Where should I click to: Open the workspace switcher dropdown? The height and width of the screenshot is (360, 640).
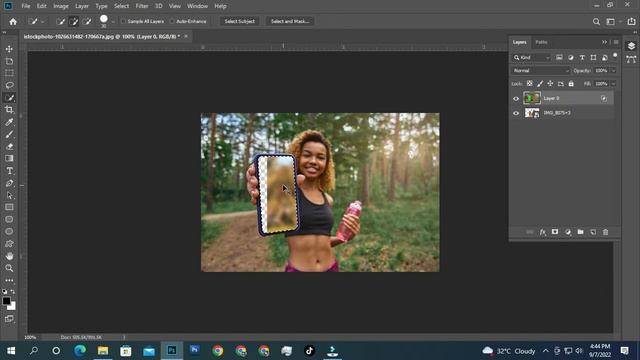tap(612, 22)
